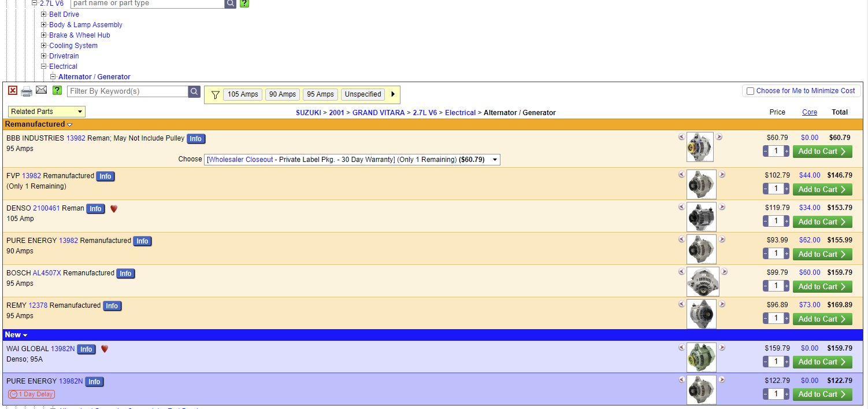868x409 pixels.
Task: Go to 2001 in the breadcrumb
Action: (x=336, y=113)
